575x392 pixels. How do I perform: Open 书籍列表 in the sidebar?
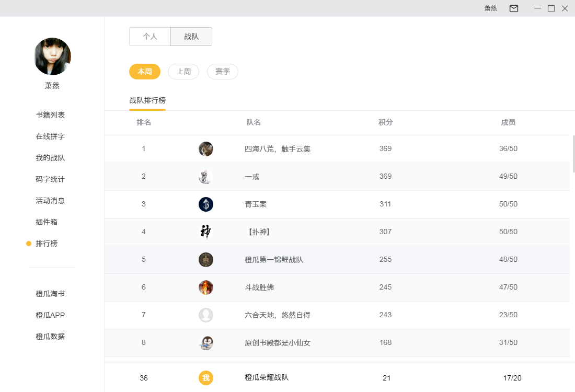(50, 115)
